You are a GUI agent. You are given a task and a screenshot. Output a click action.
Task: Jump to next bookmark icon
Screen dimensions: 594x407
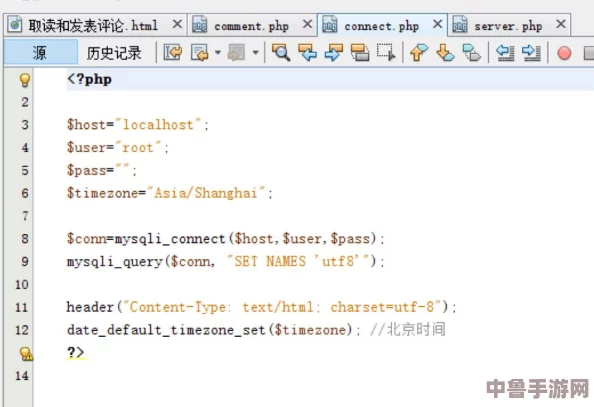pyautogui.click(x=445, y=52)
